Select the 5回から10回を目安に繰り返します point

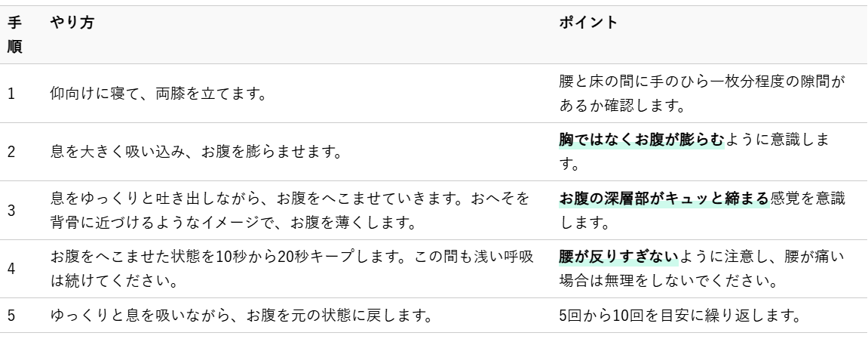pyautogui.click(x=680, y=316)
